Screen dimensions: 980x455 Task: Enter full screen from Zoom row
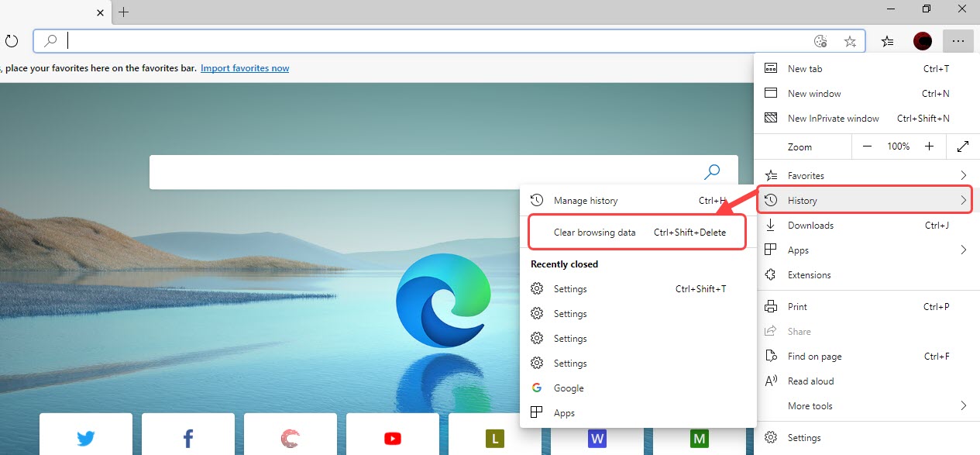pos(963,146)
